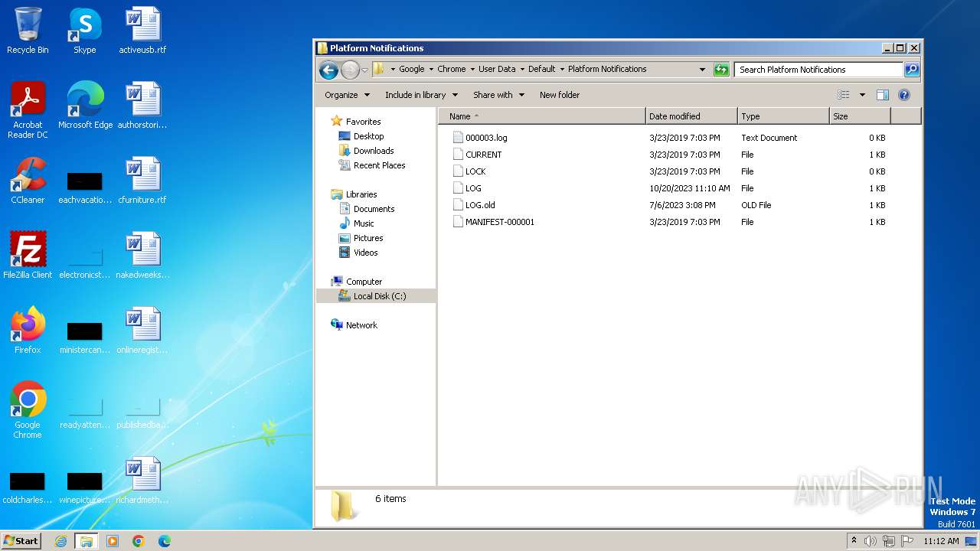
Task: Toggle the preview pane
Action: [883, 95]
